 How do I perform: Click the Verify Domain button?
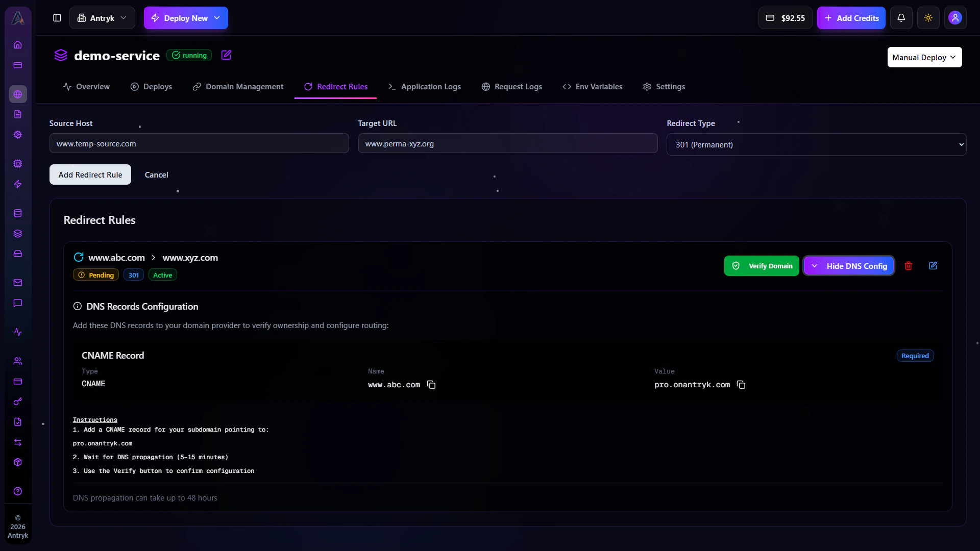point(762,266)
